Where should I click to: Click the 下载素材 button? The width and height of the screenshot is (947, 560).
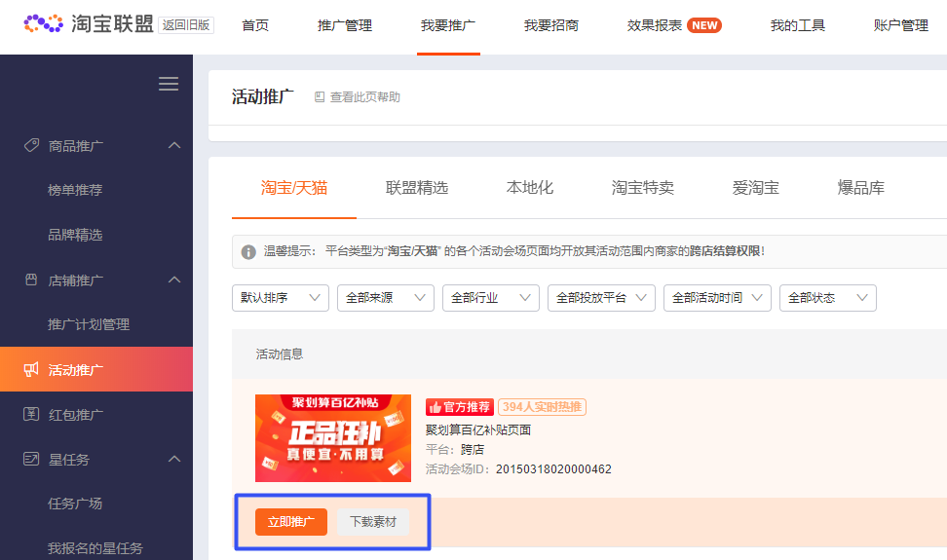click(373, 522)
